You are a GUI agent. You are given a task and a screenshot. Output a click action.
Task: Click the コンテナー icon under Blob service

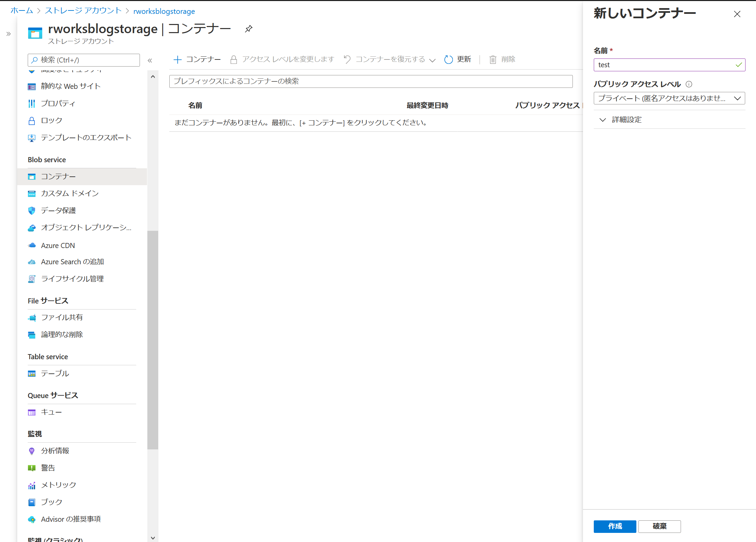coord(32,177)
